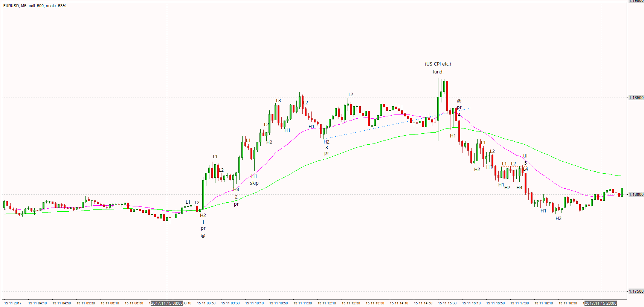Click the 15 11 14:50 time label

pyautogui.click(x=423, y=303)
